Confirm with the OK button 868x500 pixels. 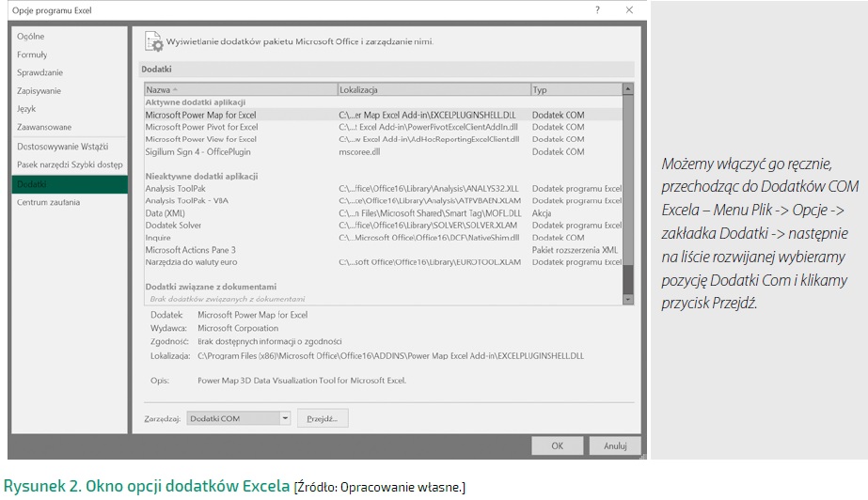[558, 446]
